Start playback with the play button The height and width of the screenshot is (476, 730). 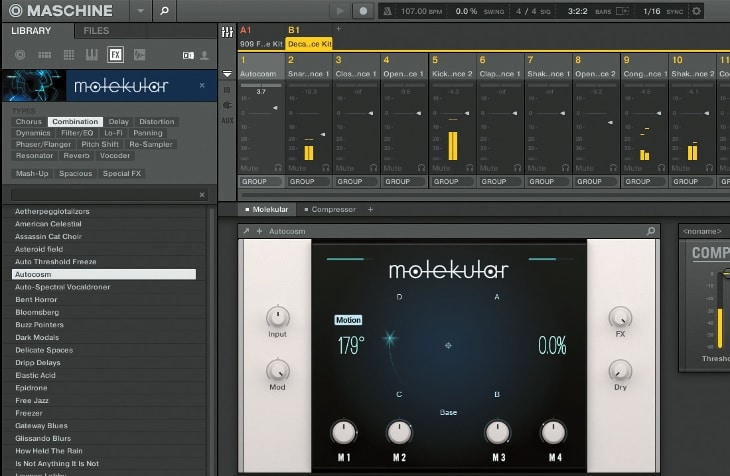pyautogui.click(x=340, y=11)
